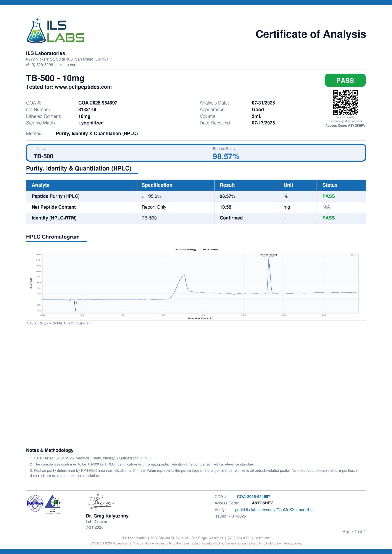Click Appearance value Good
392x554 pixels.
(258, 110)
